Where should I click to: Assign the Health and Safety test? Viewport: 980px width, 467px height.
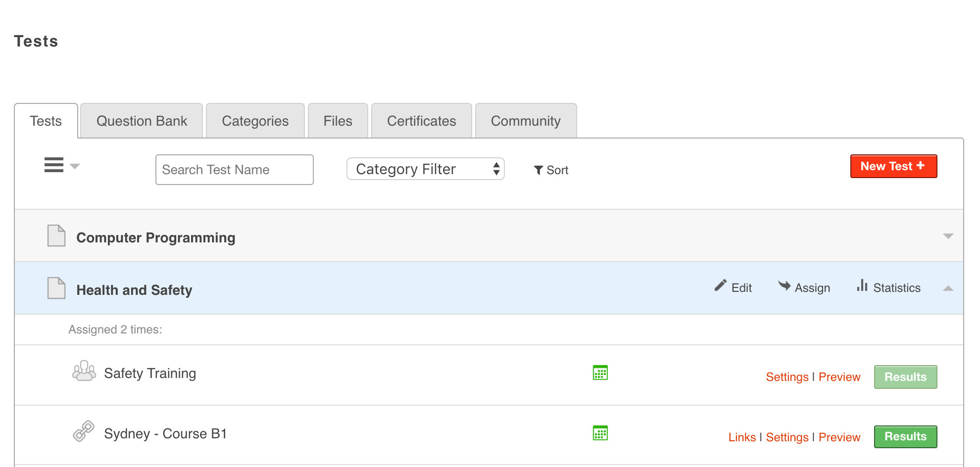(804, 287)
